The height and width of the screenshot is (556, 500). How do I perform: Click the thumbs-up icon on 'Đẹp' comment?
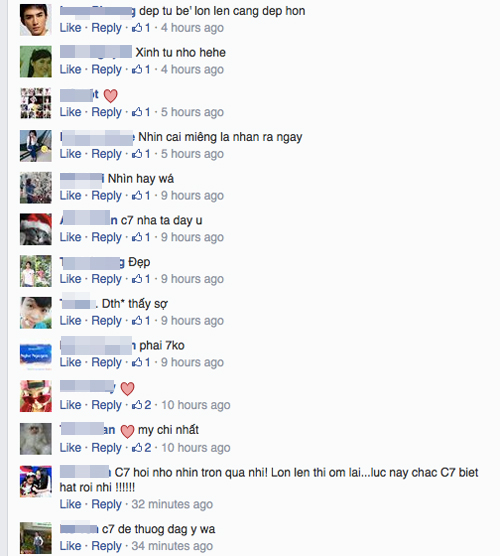click(137, 279)
